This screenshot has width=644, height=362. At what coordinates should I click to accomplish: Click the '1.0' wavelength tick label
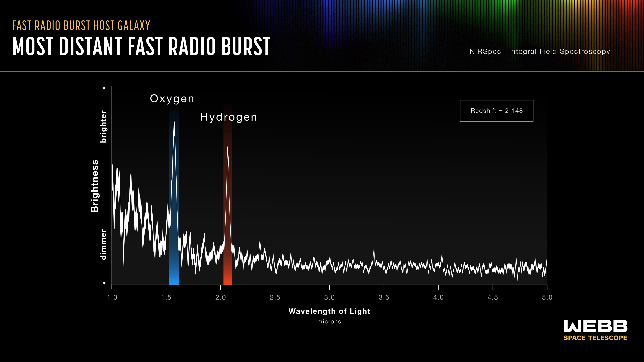pyautogui.click(x=112, y=297)
